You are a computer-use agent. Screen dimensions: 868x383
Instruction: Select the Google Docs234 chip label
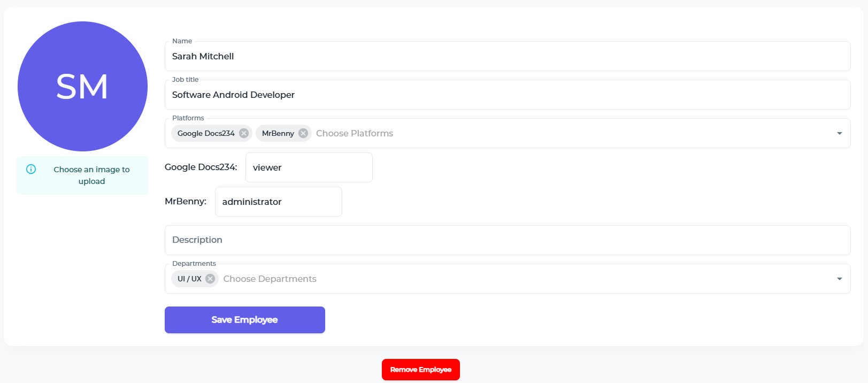[206, 133]
